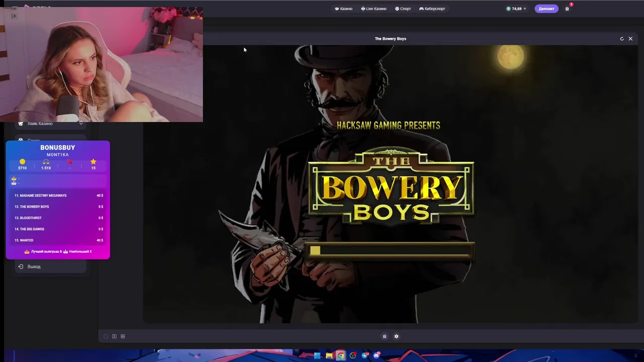Click the scales 1.51X icon
The width and height of the screenshot is (644, 362).
(x=46, y=162)
